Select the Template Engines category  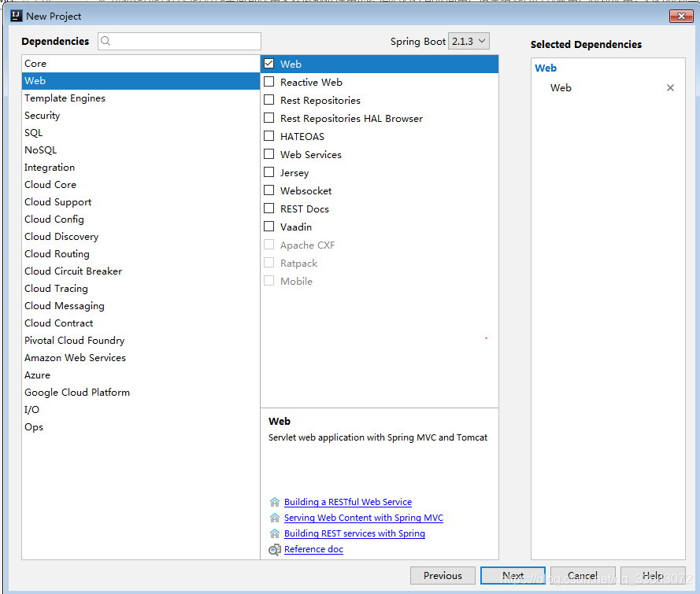coord(141,98)
